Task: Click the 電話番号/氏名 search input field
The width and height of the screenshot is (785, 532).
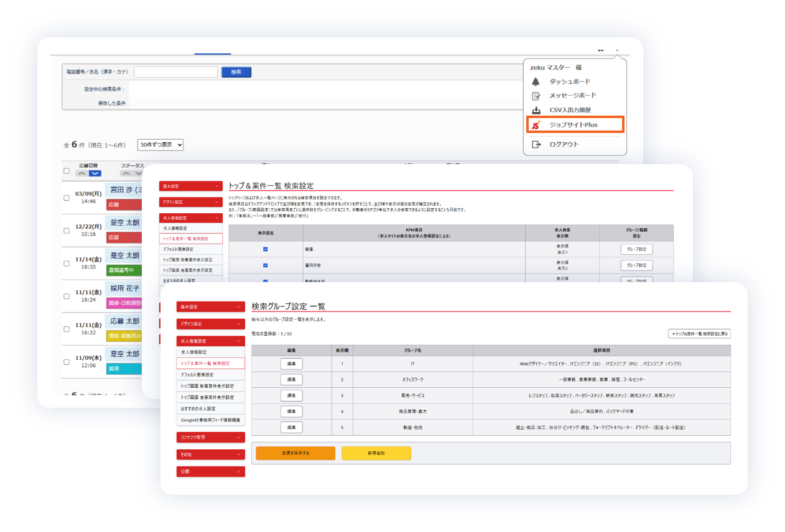Action: (175, 72)
